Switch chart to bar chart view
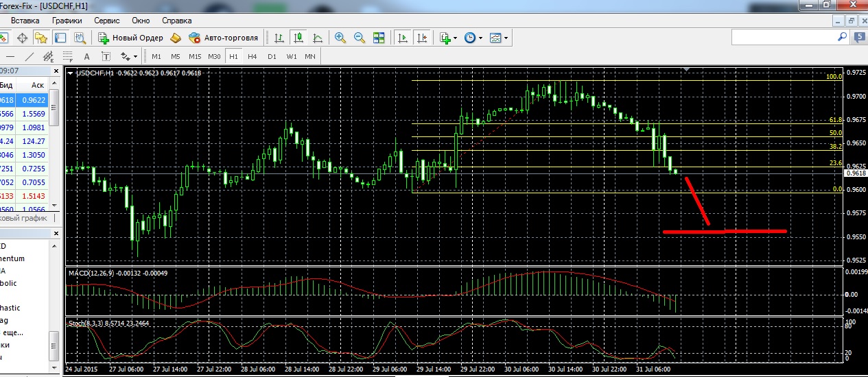 [x=279, y=38]
